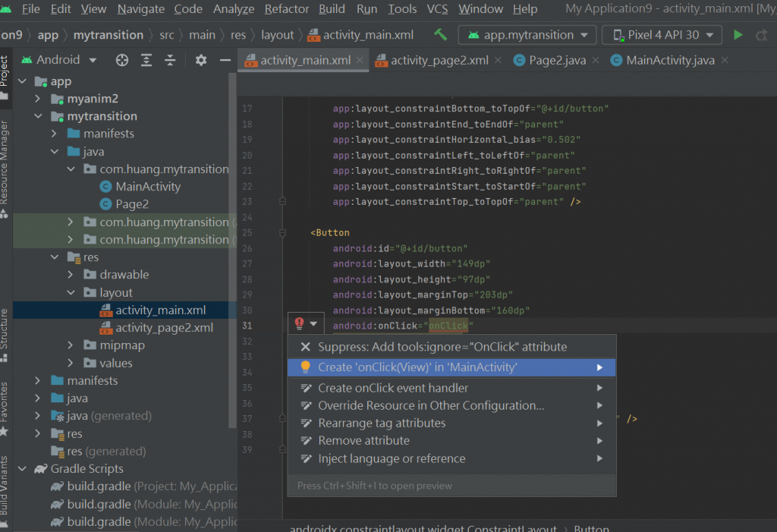The width and height of the screenshot is (777, 532).
Task: Click the Make Project hammer icon
Action: point(441,35)
